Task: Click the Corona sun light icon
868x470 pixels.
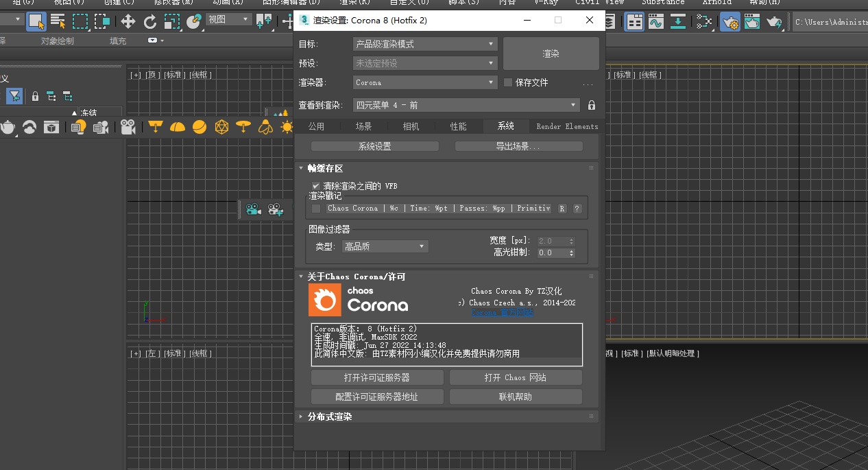Action: [287, 127]
